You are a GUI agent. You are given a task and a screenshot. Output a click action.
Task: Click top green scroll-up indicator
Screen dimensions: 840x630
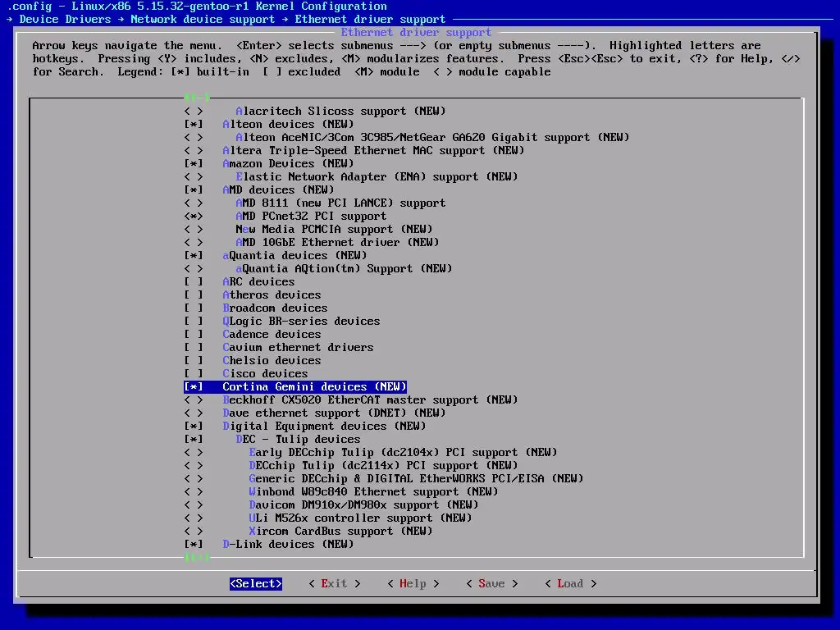coord(197,98)
